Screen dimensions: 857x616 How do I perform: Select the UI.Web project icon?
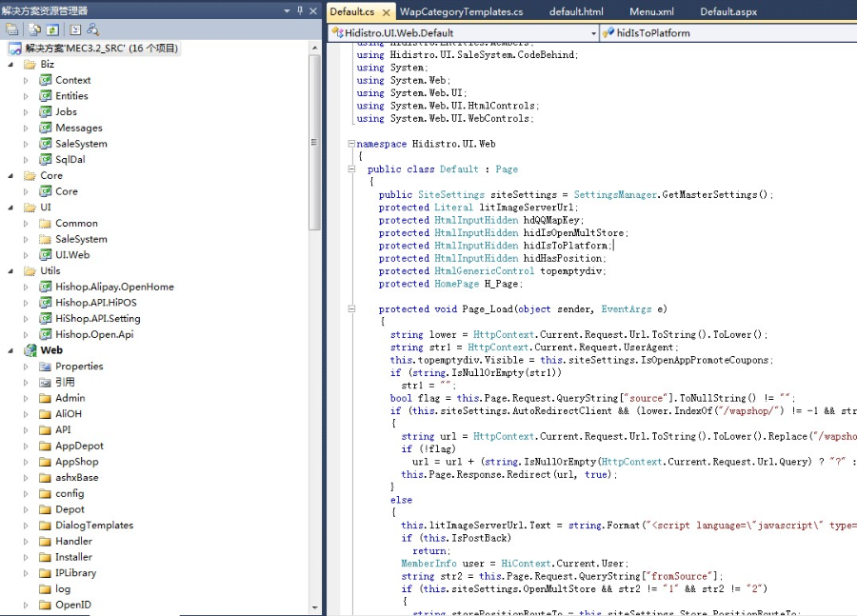(x=46, y=255)
